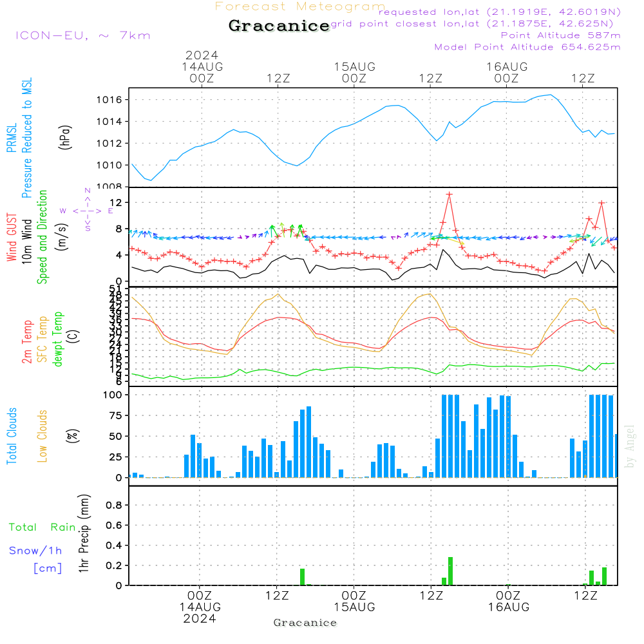The height and width of the screenshot is (644, 644).
Task: Click the '1hr Precip (mm)' axis label
Action: click(84, 533)
